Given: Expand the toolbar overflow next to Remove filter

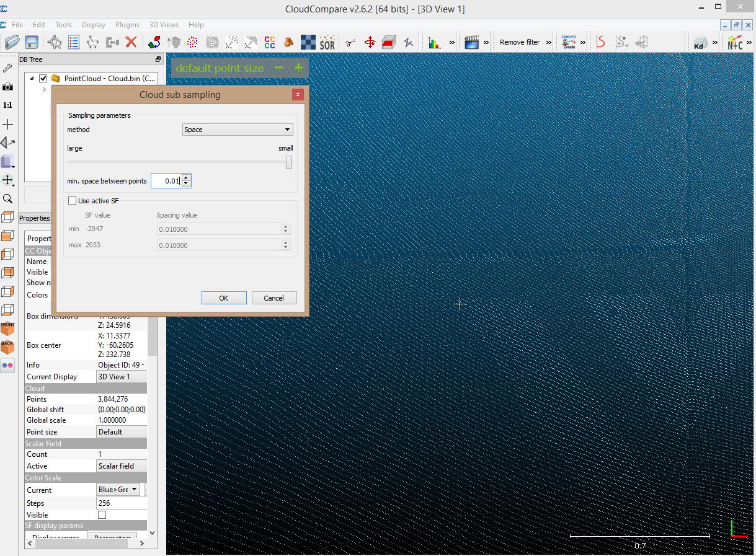Looking at the screenshot, I should [548, 42].
